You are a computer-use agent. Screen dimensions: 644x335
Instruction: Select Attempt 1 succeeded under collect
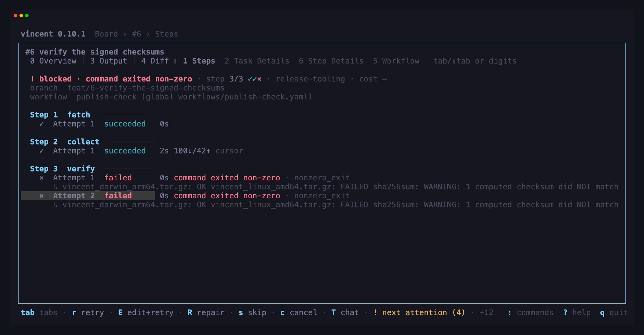point(99,151)
